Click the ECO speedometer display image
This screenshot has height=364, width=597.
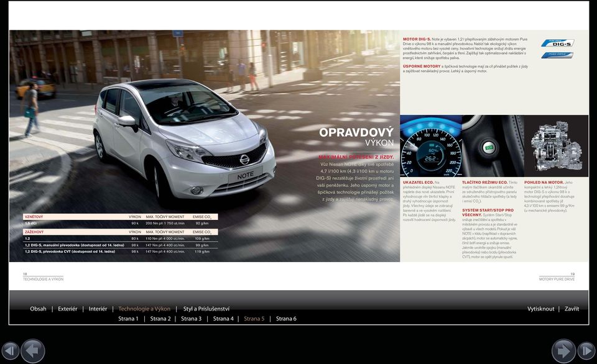(430, 146)
